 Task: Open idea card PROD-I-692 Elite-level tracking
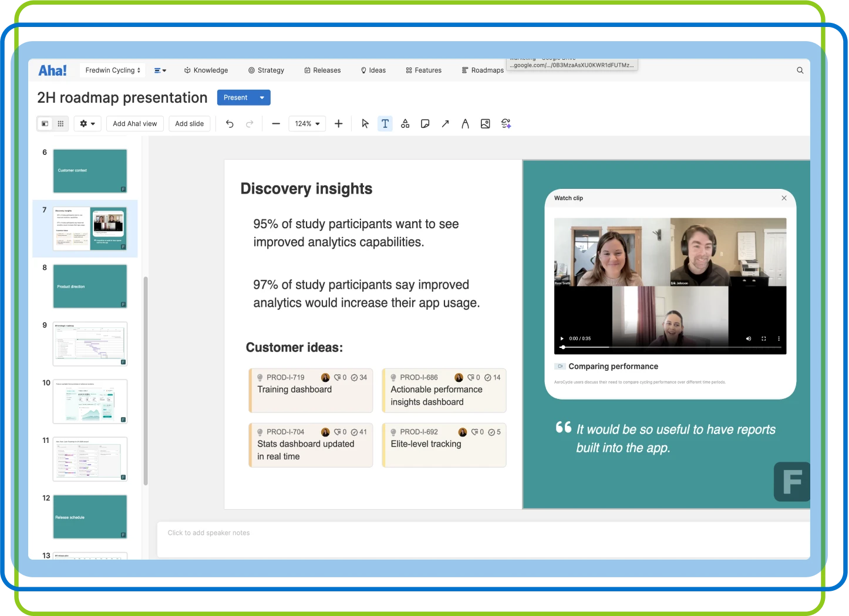pos(444,445)
